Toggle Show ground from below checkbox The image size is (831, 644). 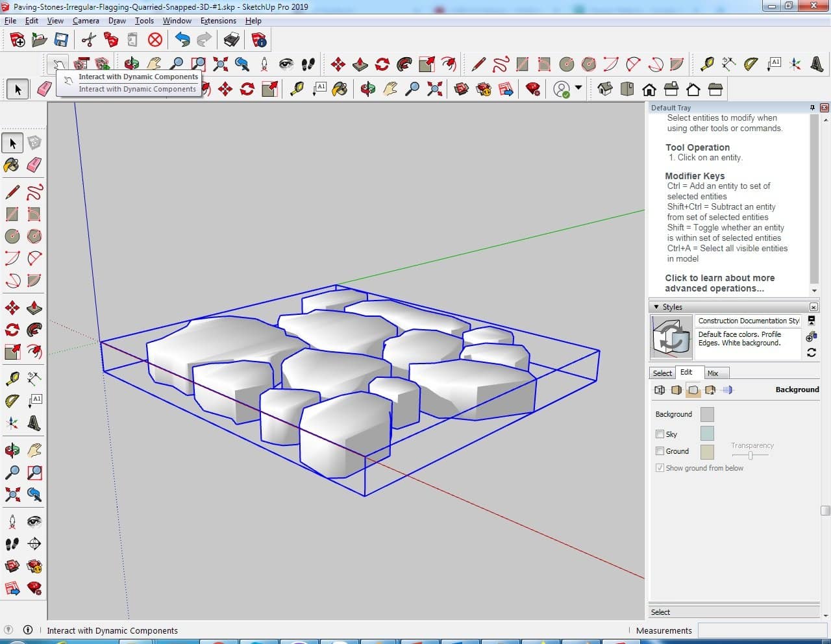tap(660, 467)
